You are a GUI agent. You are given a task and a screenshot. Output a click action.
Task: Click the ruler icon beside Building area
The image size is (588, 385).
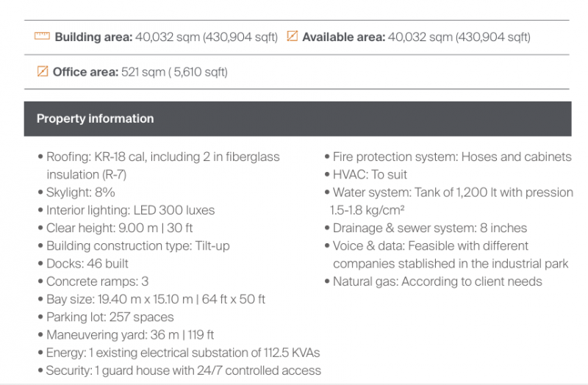click(41, 36)
